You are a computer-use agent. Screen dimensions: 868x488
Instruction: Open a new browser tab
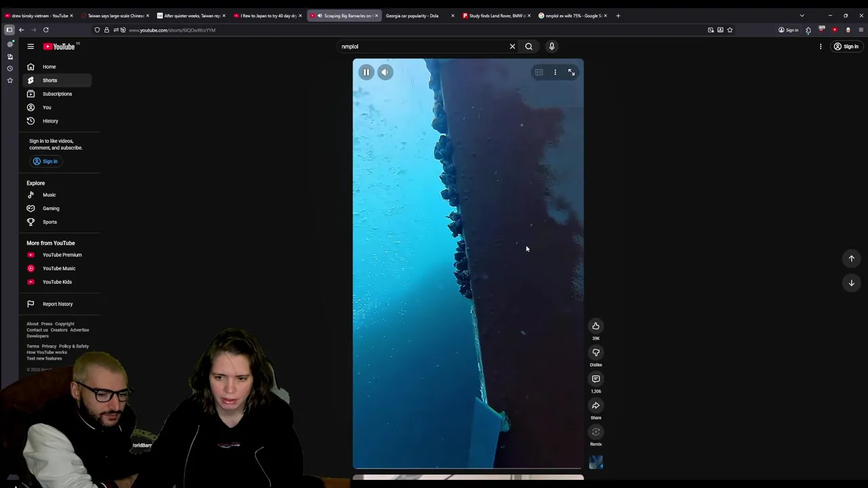[x=618, y=16]
